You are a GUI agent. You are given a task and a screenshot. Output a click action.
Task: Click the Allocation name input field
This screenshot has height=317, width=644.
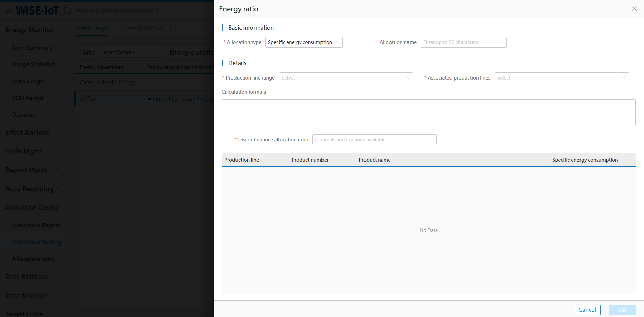(463, 42)
